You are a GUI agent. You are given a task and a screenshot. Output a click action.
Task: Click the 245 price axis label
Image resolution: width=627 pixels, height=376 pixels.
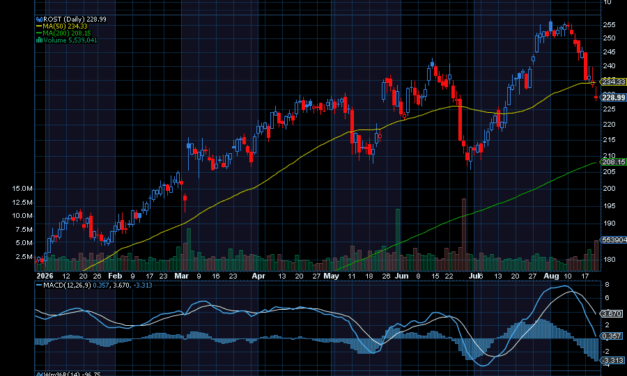pyautogui.click(x=609, y=52)
